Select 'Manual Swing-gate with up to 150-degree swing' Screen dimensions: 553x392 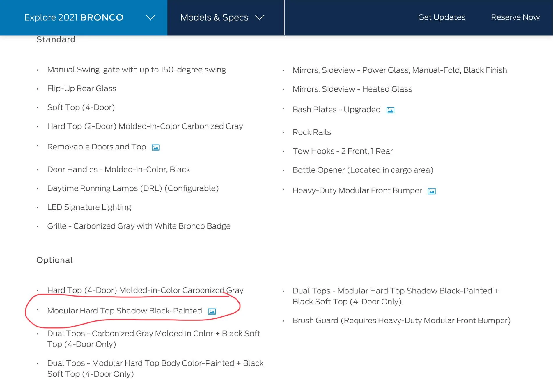(137, 70)
